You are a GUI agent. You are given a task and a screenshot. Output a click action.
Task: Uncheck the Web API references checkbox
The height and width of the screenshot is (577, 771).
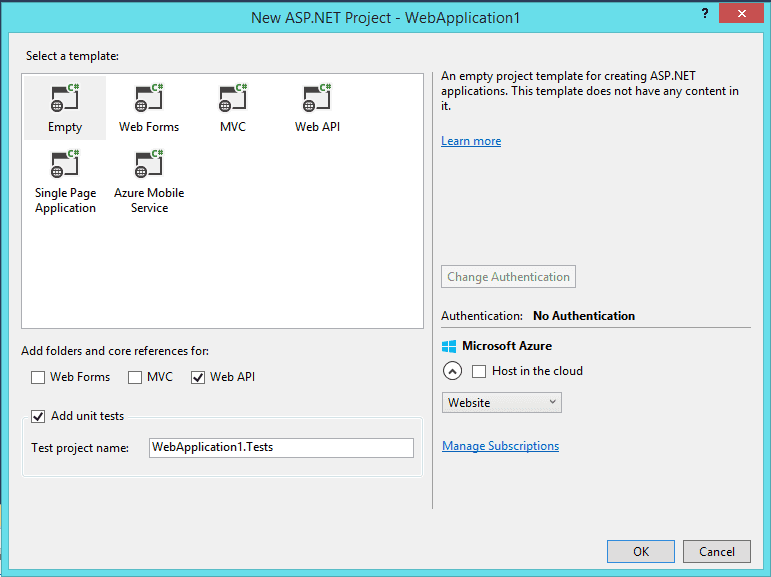point(198,377)
